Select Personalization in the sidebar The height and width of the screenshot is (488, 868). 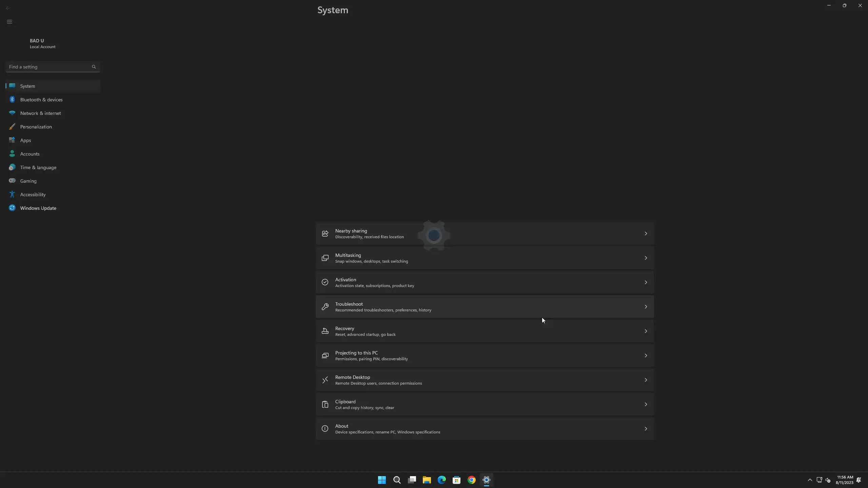(36, 127)
